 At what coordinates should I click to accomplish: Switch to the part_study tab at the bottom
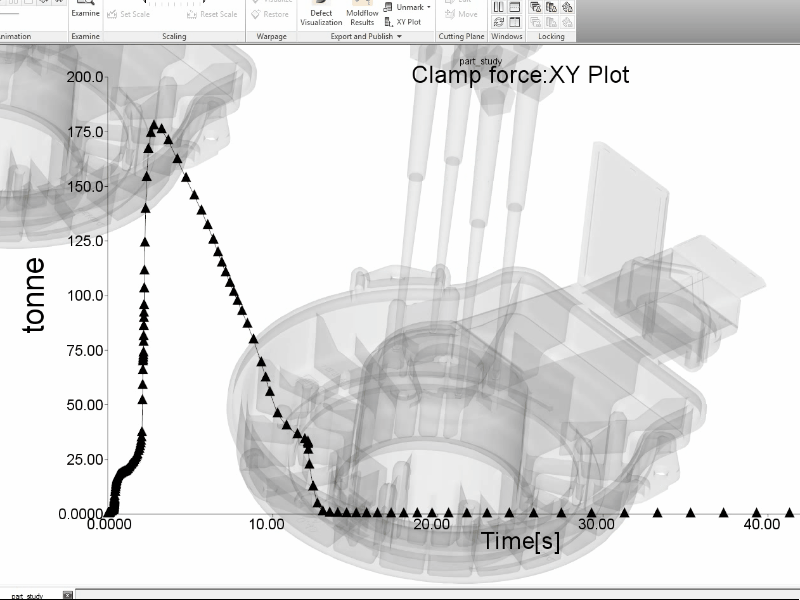click(x=28, y=596)
